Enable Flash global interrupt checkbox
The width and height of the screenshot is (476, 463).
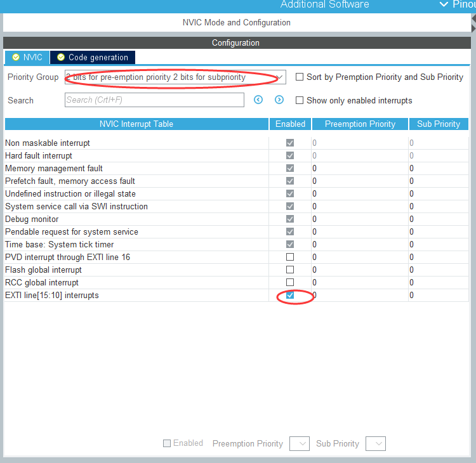290,270
